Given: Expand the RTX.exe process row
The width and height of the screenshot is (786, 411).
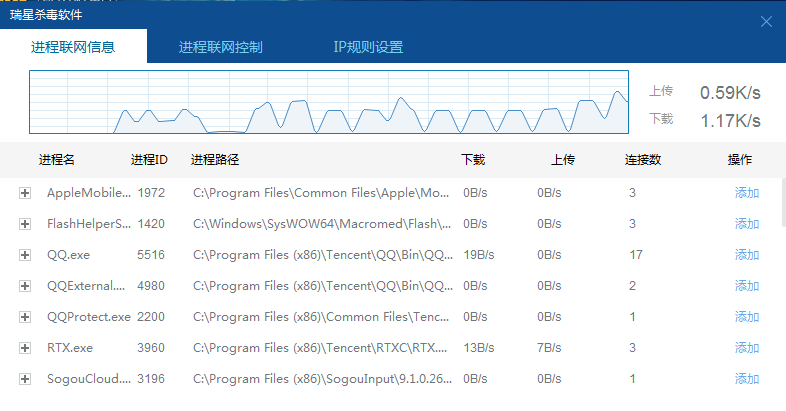Looking at the screenshot, I should point(25,348).
